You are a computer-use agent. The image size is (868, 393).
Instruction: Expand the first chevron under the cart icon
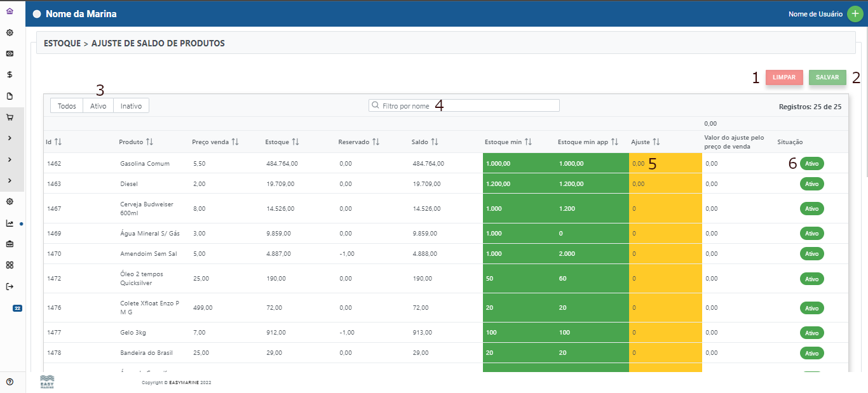click(10, 138)
